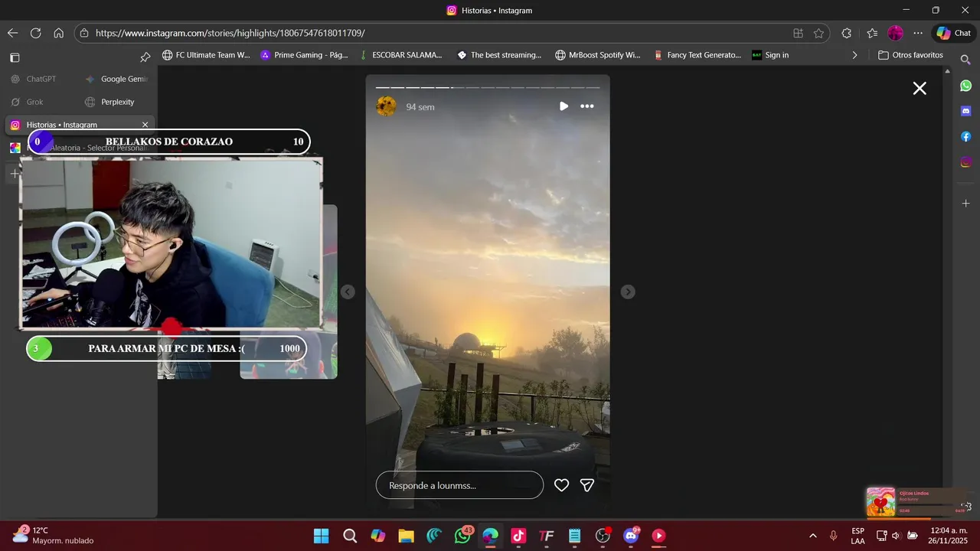980x551 pixels.
Task: Go back to the previous page
Action: 12,33
